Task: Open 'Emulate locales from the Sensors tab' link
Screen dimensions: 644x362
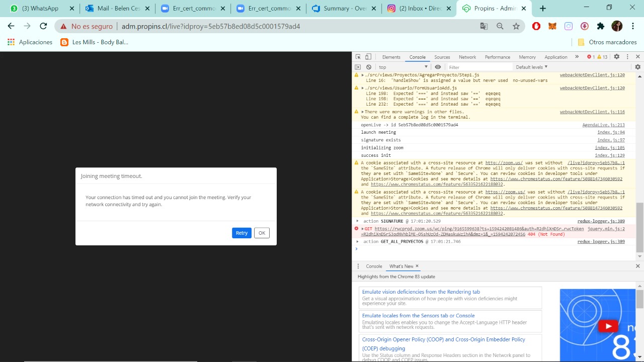Action: click(x=419, y=316)
